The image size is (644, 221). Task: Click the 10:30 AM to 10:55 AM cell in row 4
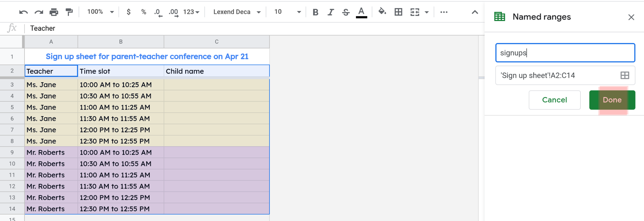click(121, 96)
